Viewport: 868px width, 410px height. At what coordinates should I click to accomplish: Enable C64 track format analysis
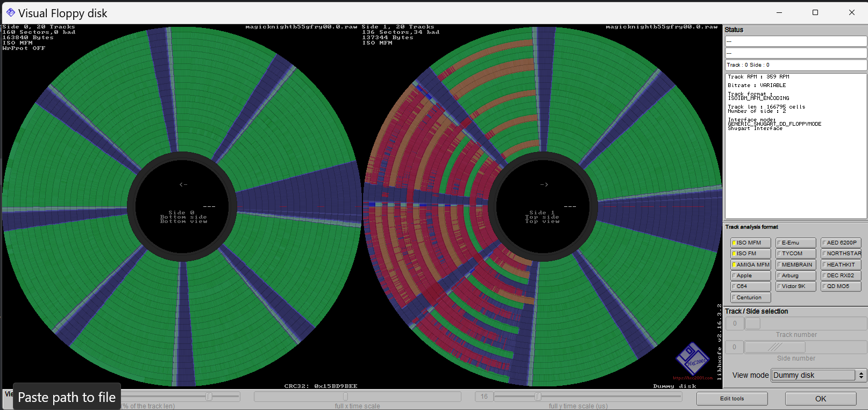(750, 286)
